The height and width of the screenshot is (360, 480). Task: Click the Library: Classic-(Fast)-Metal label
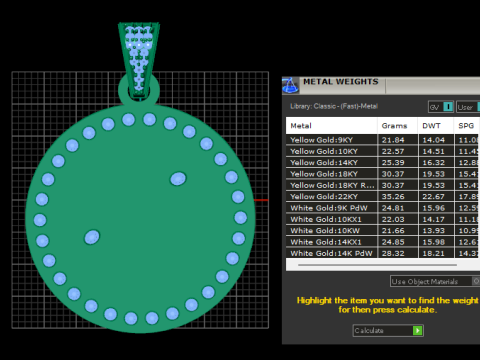pyautogui.click(x=334, y=106)
